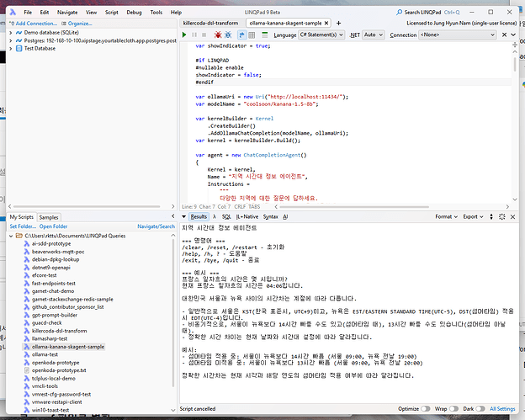Image resolution: width=525 pixels, height=420 pixels.
Task: Click the Add Connection link
Action: [36, 24]
